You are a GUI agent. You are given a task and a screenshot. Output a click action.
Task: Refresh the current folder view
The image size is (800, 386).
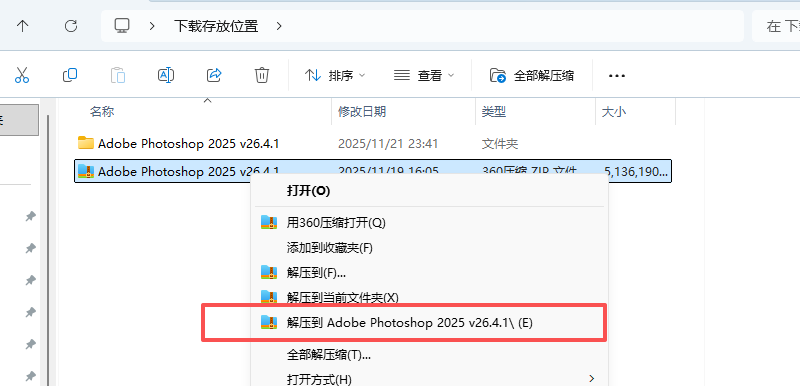(x=71, y=26)
